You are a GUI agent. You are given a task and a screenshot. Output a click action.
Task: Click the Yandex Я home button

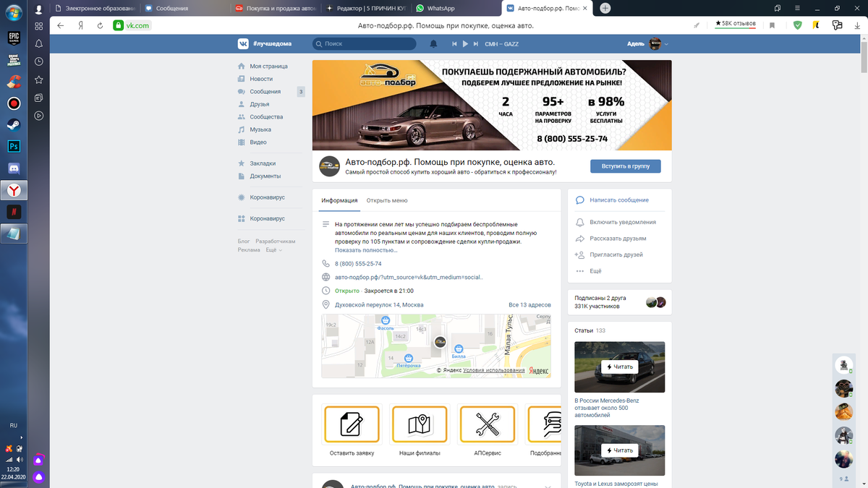(x=80, y=25)
